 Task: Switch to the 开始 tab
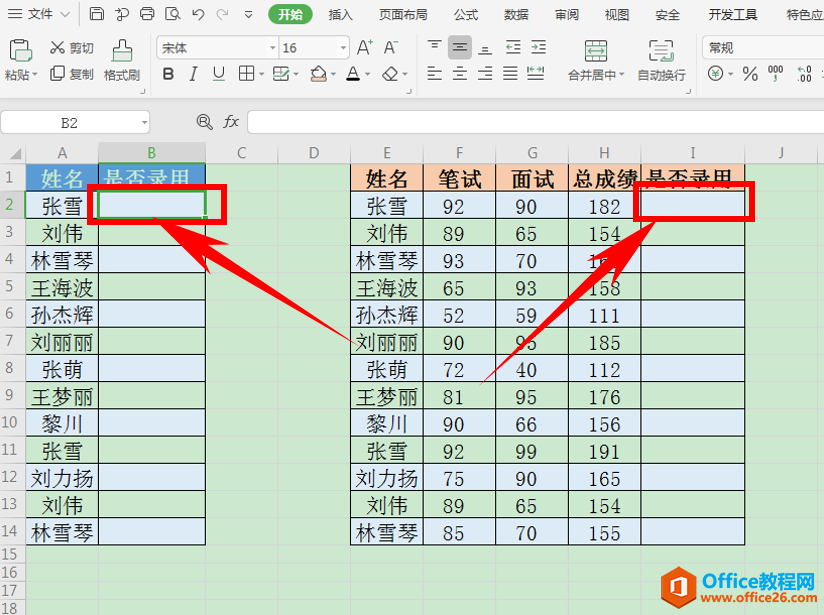tap(290, 14)
